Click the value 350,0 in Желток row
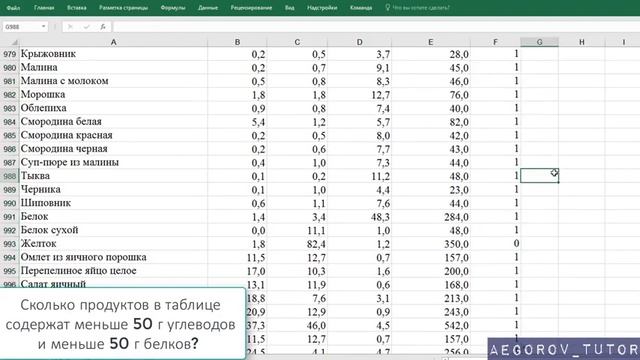This screenshot has height=360, width=640. (x=456, y=244)
